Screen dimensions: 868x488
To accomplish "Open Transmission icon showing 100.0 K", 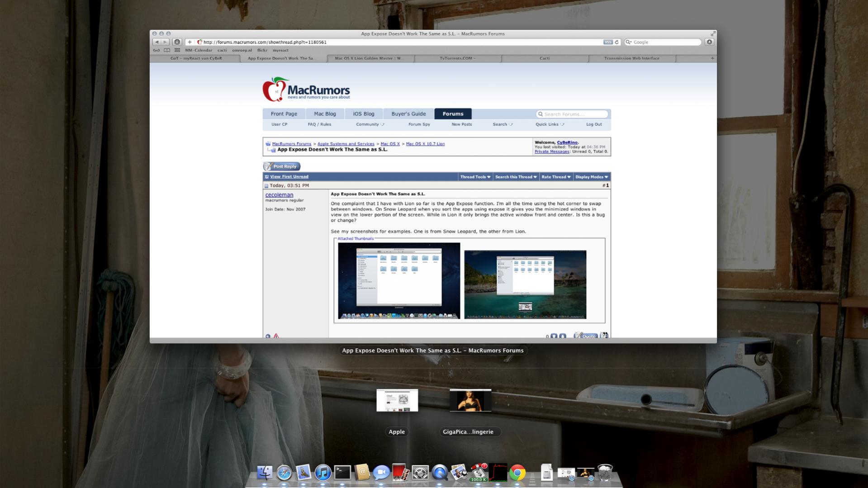I will coord(479,473).
